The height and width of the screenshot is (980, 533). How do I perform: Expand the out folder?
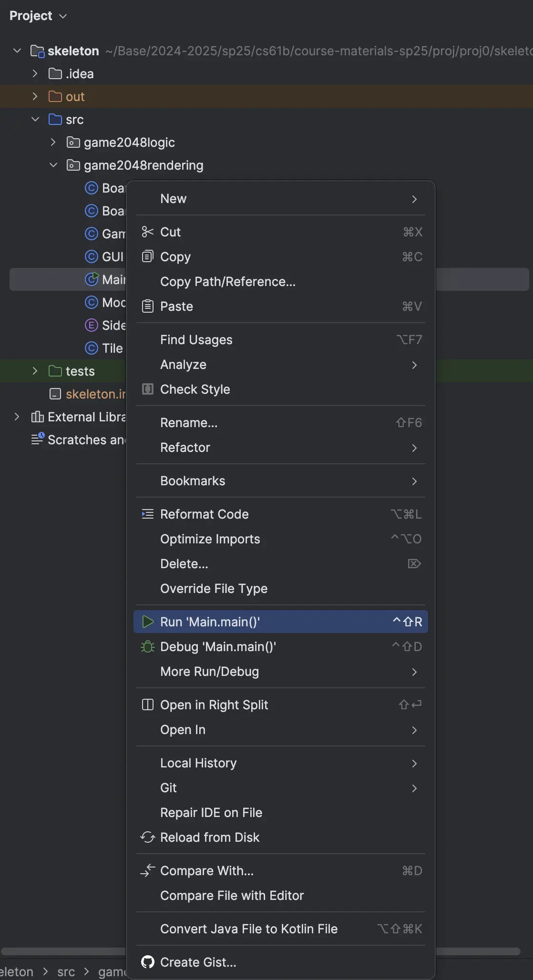coord(35,97)
